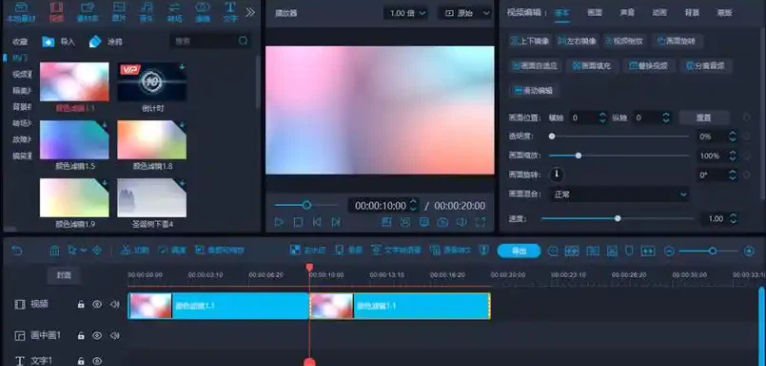The width and height of the screenshot is (766, 366).
Task: Adjust the speed 1.00 value stepper
Action: pos(733,218)
